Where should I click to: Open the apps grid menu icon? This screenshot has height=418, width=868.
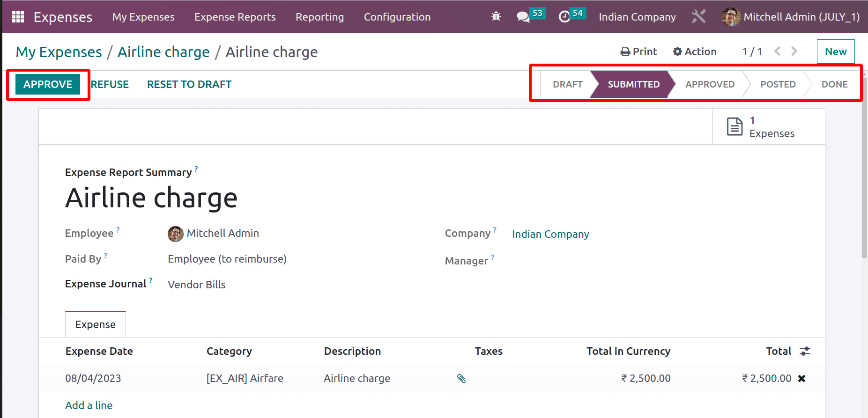click(18, 17)
